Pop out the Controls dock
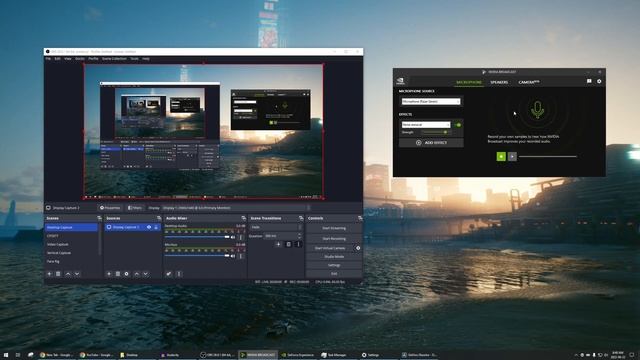This screenshot has height=360, width=640. click(360, 218)
